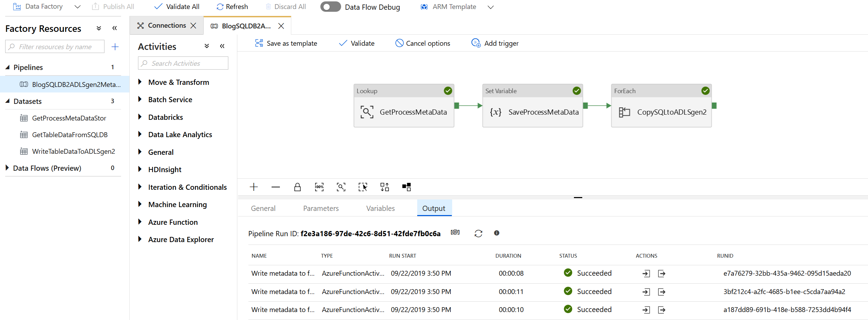868x320 pixels.
Task: Click Validate All button
Action: point(177,7)
